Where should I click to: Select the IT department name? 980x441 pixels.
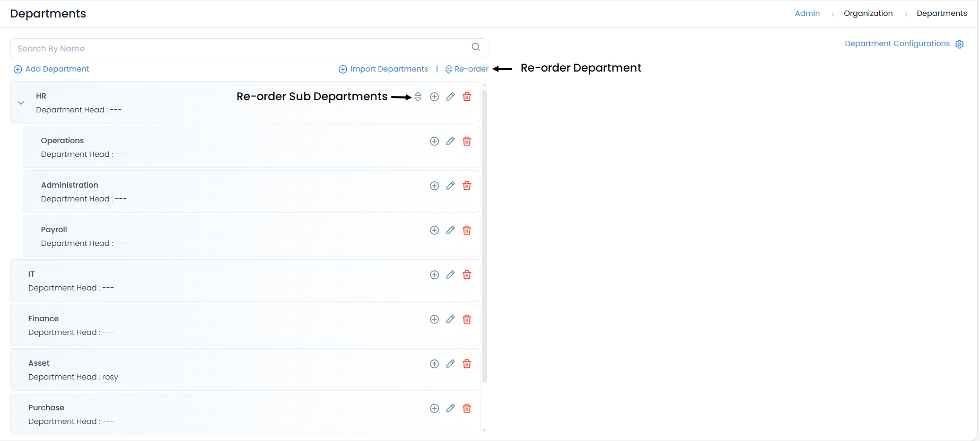[31, 274]
